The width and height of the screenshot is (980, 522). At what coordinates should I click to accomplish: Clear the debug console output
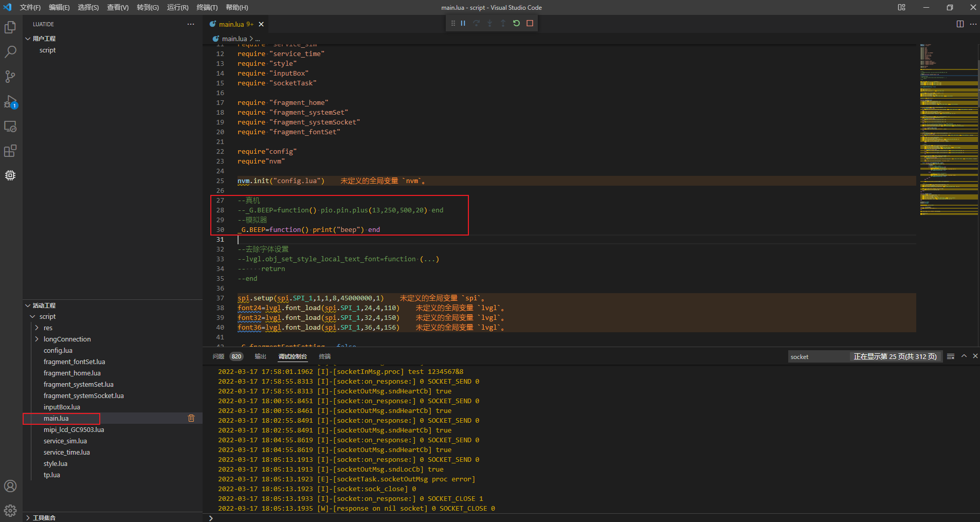click(x=951, y=356)
